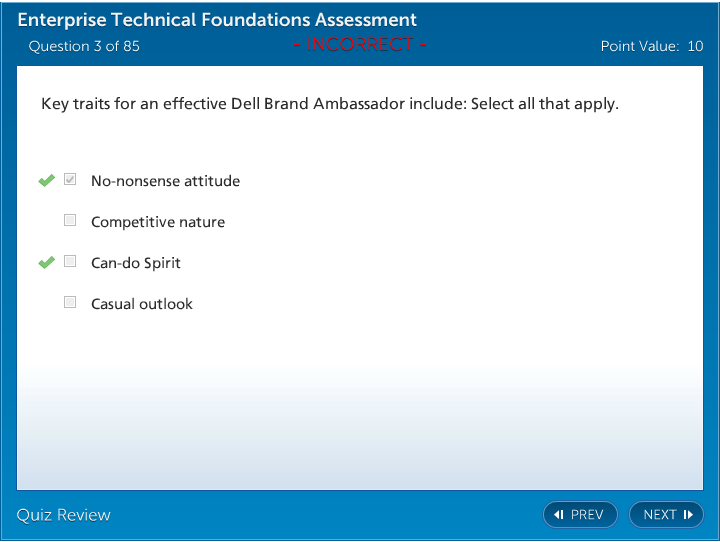
Task: Click the Enterprise Technical Foundations Assessment title
Action: (x=217, y=20)
